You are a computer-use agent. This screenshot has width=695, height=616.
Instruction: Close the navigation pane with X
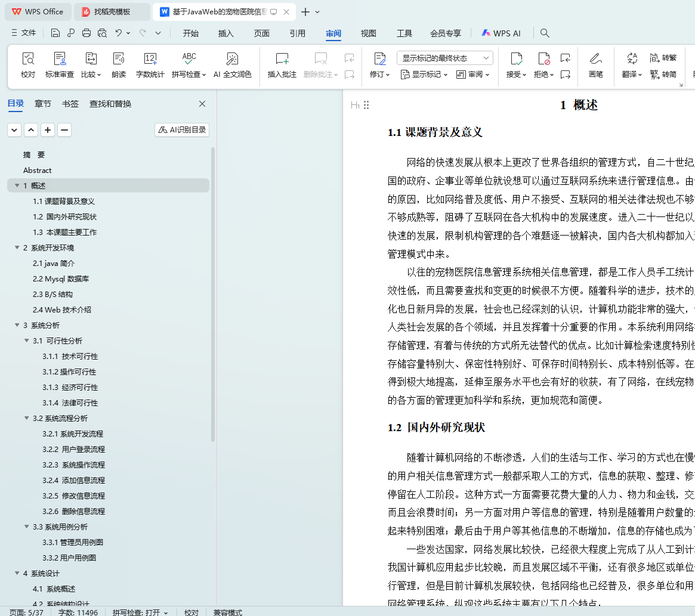(202, 104)
